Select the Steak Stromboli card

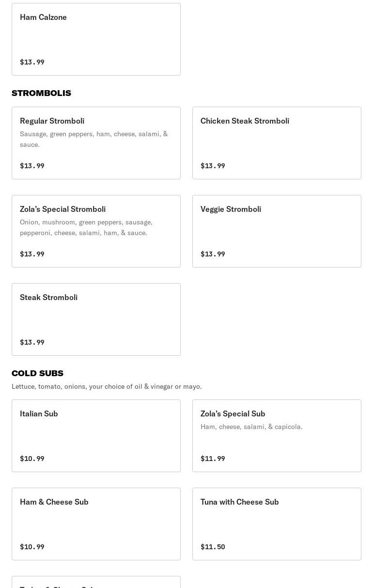coord(96,319)
